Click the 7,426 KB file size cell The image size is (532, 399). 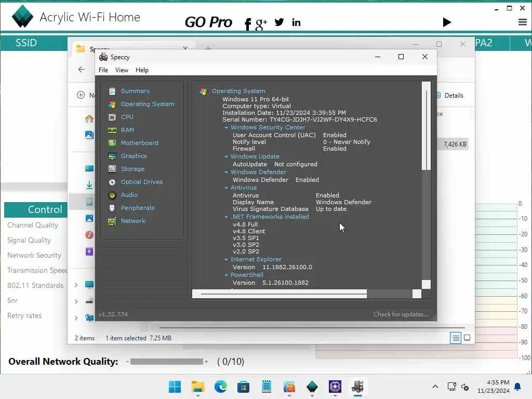(455, 144)
